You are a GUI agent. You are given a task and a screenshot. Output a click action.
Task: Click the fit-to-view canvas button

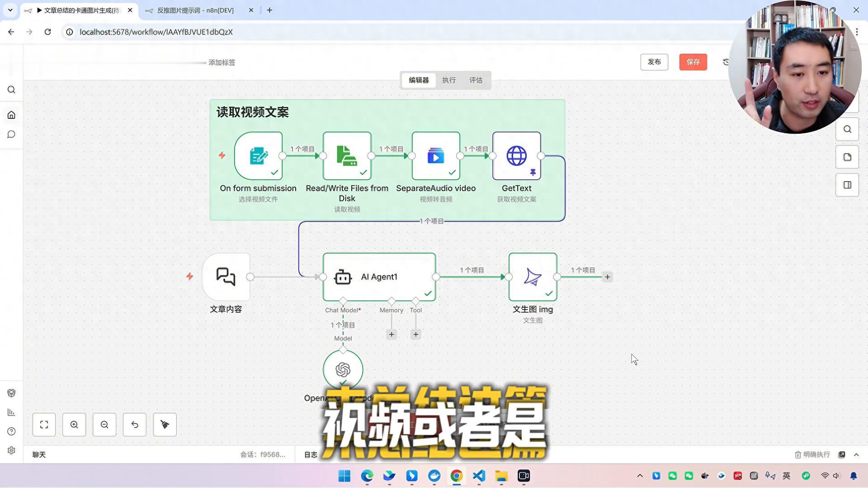(44, 425)
